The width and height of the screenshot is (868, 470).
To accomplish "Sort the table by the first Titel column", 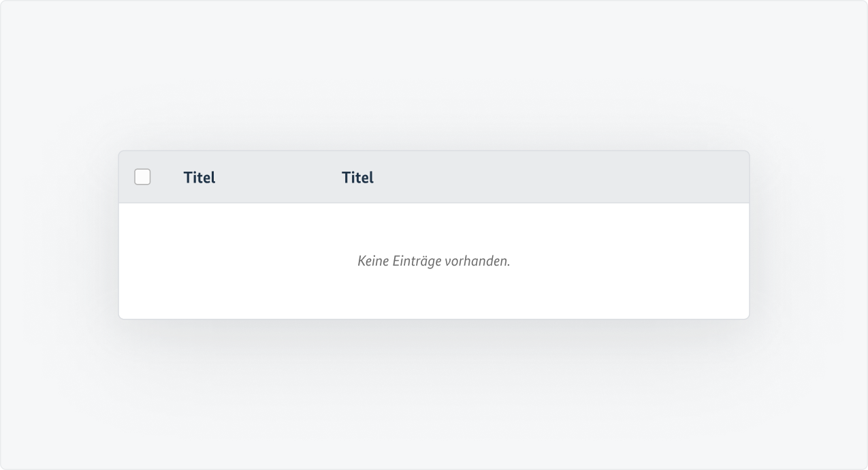I will tap(199, 178).
